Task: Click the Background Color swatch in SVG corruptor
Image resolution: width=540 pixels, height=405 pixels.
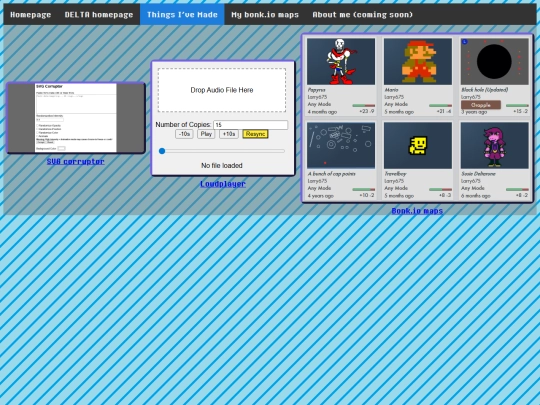Action: click(61, 148)
